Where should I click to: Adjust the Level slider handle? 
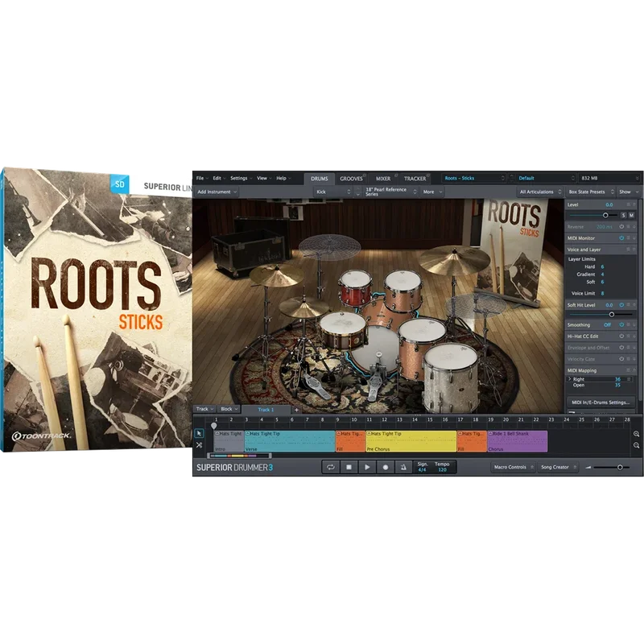point(605,215)
